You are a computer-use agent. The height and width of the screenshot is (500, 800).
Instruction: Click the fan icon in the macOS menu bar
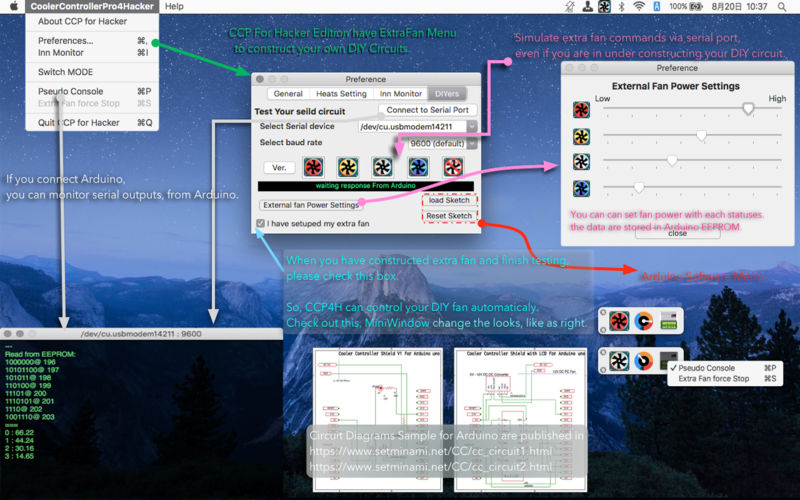click(x=605, y=7)
